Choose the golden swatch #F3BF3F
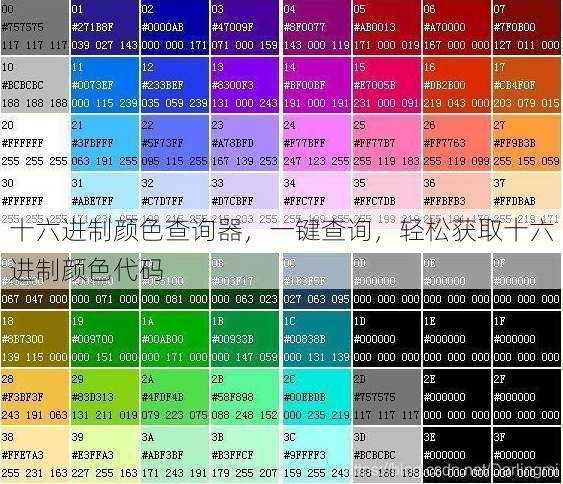Screen dimensions: 563x484 35,397
